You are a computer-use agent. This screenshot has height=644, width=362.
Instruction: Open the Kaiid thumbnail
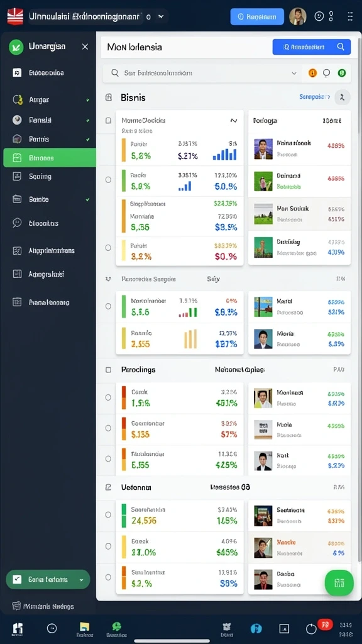263,307
